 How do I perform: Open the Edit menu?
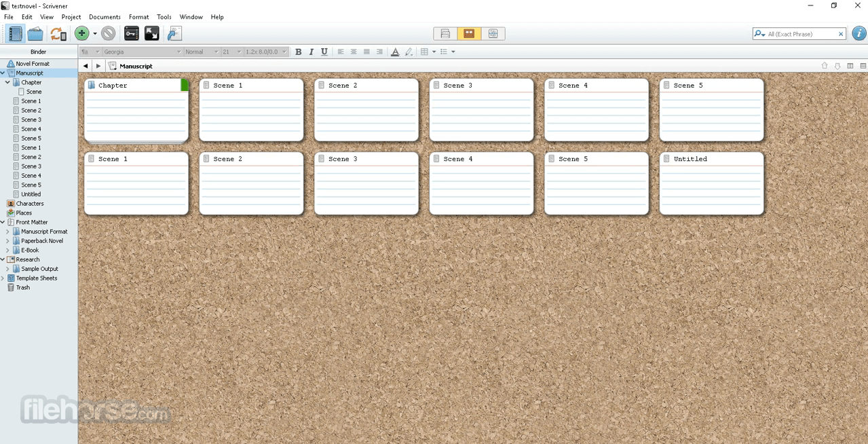pyautogui.click(x=27, y=17)
